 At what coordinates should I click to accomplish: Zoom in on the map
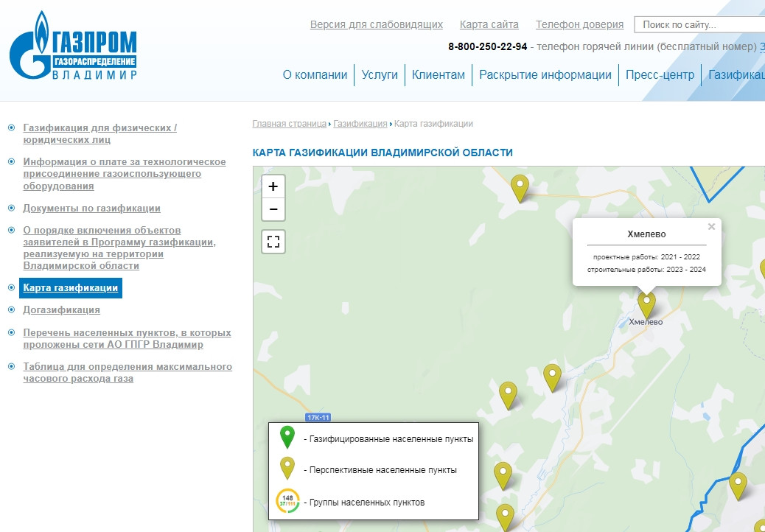coord(273,186)
